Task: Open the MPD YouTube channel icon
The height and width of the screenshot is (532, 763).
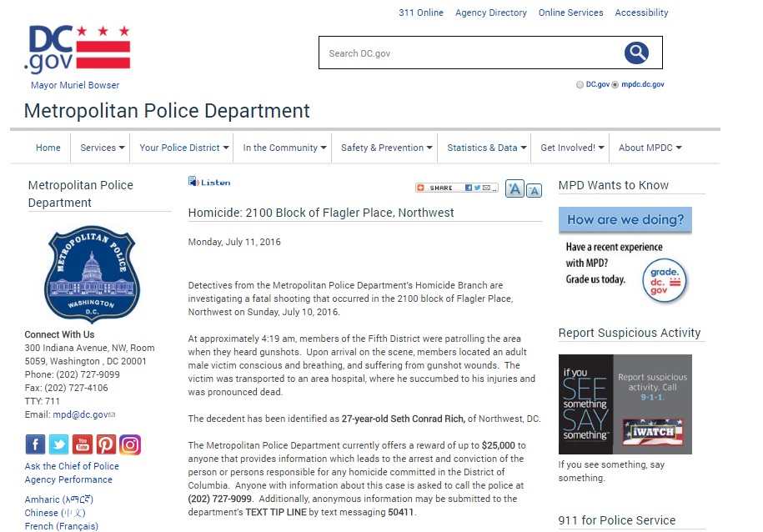Action: pyautogui.click(x=82, y=444)
